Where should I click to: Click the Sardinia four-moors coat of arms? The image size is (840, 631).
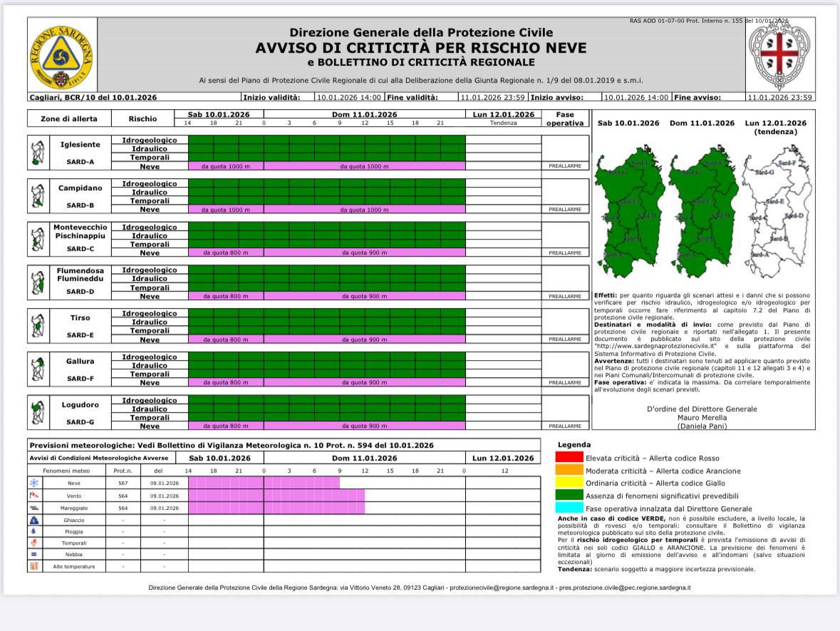click(779, 53)
